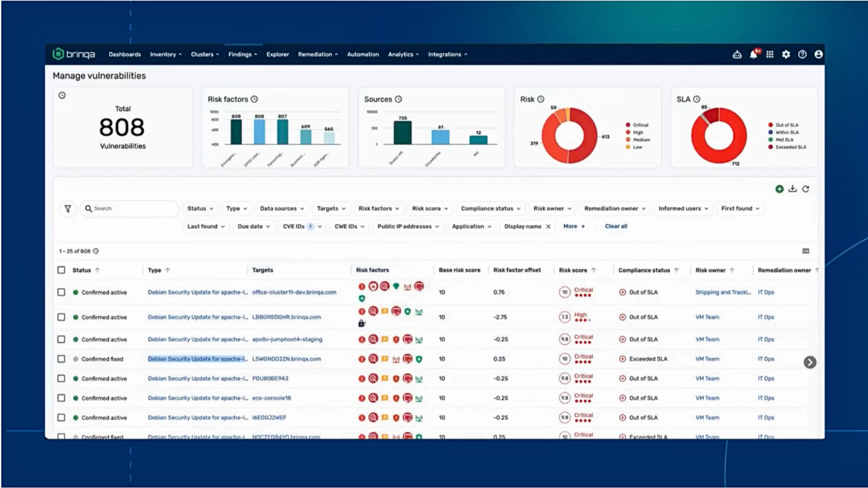Open the notifications bell

click(753, 54)
